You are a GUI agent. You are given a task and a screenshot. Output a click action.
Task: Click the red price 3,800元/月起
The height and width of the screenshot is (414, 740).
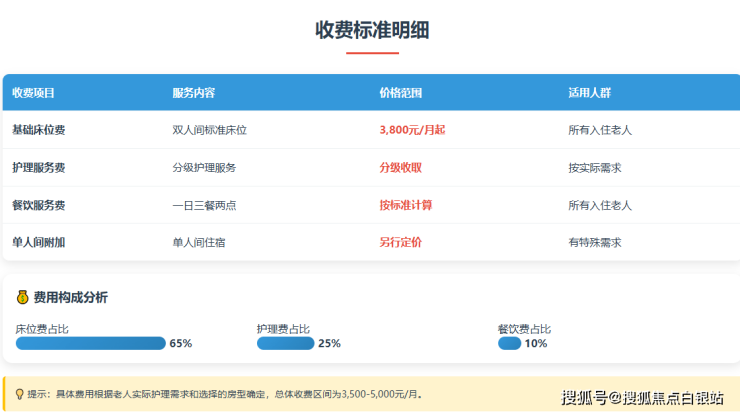click(x=412, y=130)
